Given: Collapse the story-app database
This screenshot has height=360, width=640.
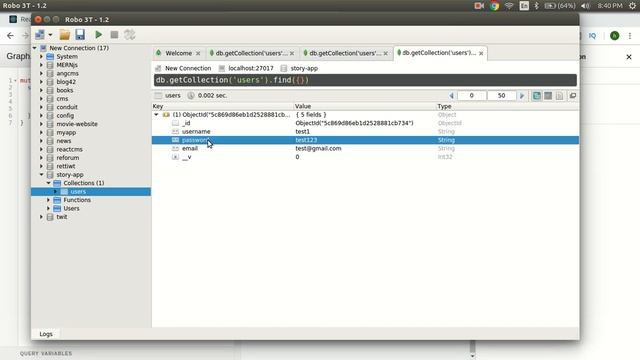Looking at the screenshot, I should 42,175.
